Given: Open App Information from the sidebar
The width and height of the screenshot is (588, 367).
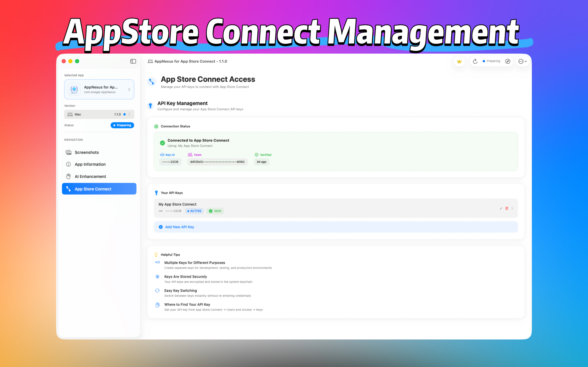Looking at the screenshot, I should coord(90,164).
